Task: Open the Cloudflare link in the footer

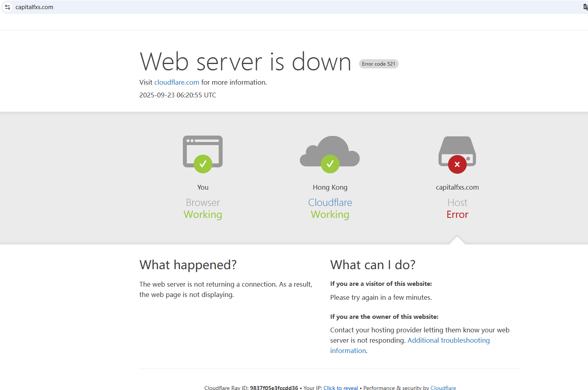Action: pyautogui.click(x=443, y=388)
